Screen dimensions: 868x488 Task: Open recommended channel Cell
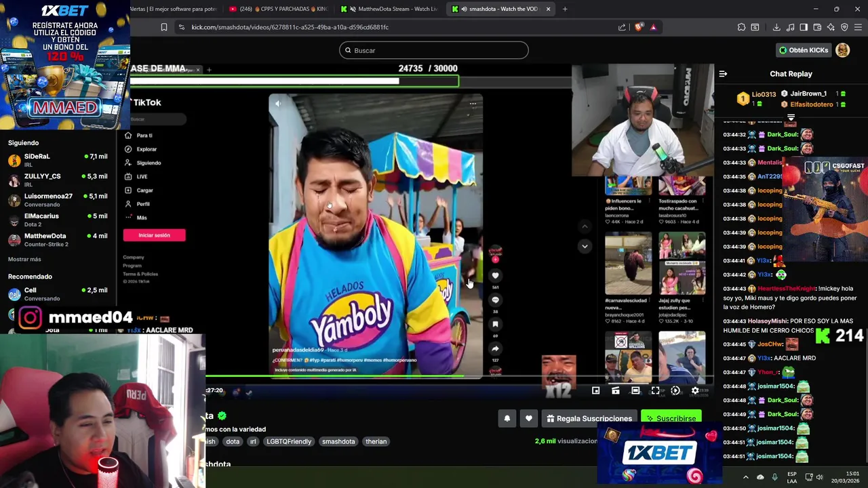click(x=58, y=294)
